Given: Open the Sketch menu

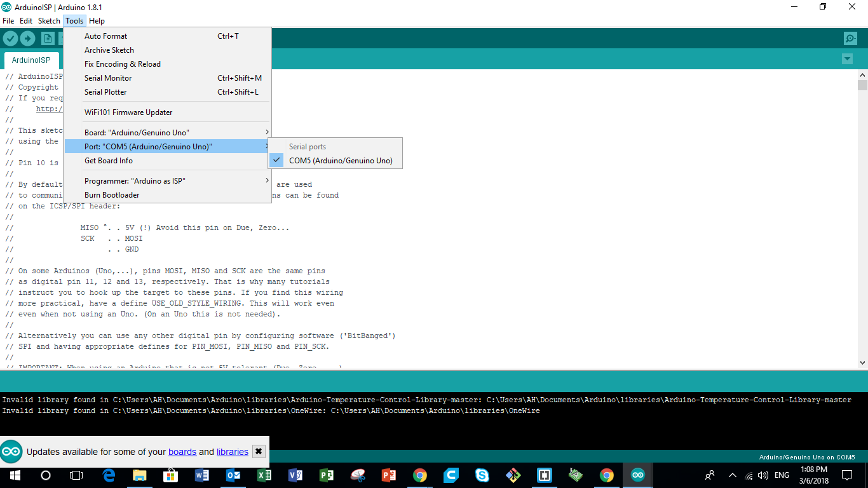Looking at the screenshot, I should click(x=49, y=21).
